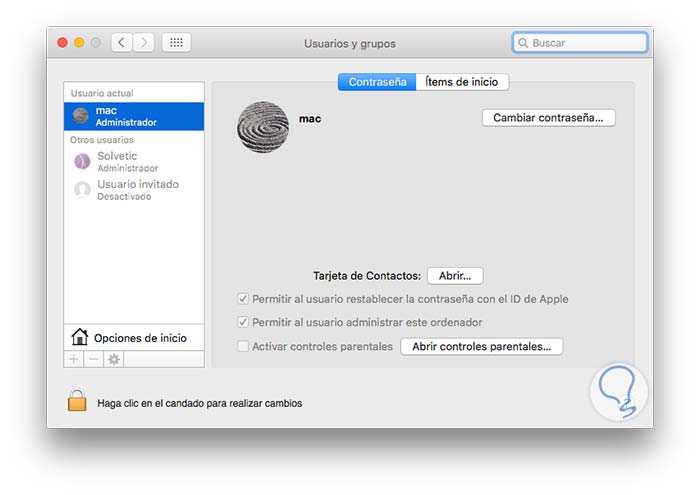Screen dimensions: 700x495
Task: Add a user with the plus button
Action: point(74,359)
